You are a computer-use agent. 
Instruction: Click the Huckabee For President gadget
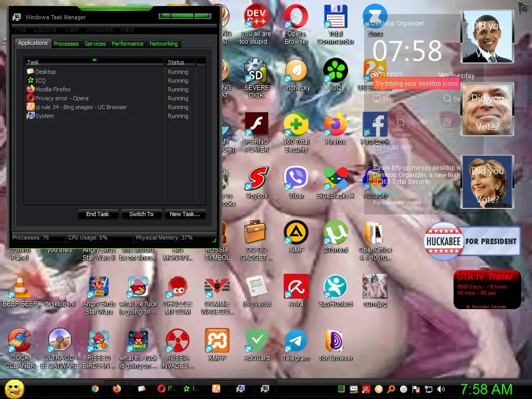coord(472,241)
